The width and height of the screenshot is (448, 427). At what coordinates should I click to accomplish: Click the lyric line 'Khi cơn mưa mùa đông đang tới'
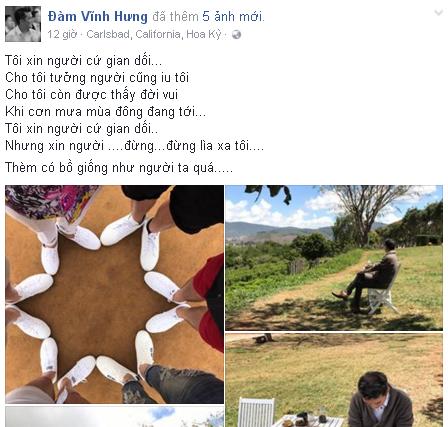pos(105,112)
